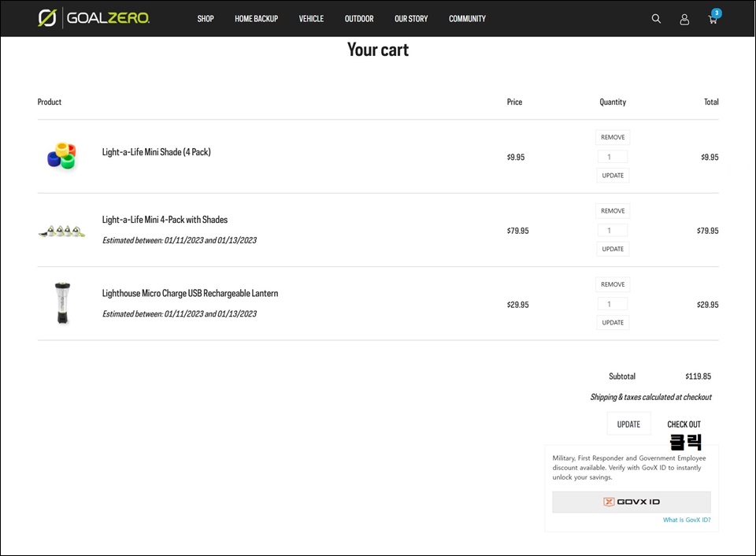Image resolution: width=756 pixels, height=556 pixels.
Task: Click the subtotal amount $119.85
Action: (x=699, y=376)
